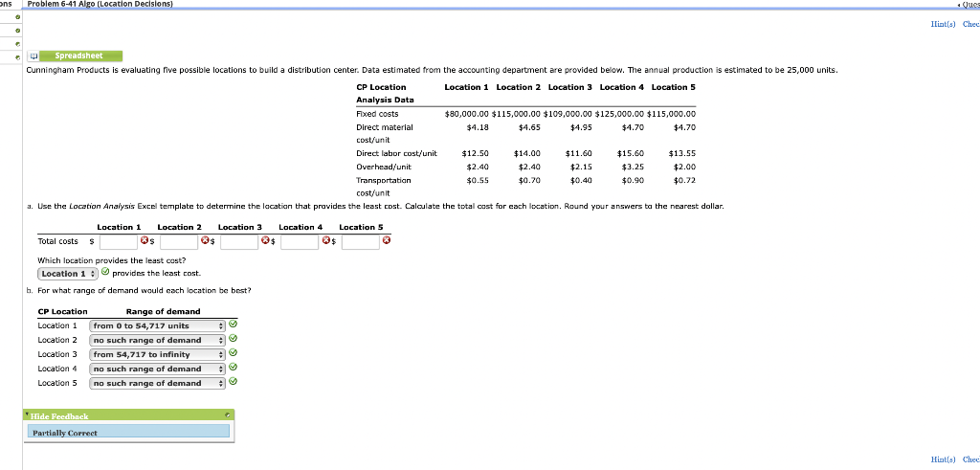
Task: Open Location 3 range of demand dropdown
Action: pyautogui.click(x=158, y=354)
